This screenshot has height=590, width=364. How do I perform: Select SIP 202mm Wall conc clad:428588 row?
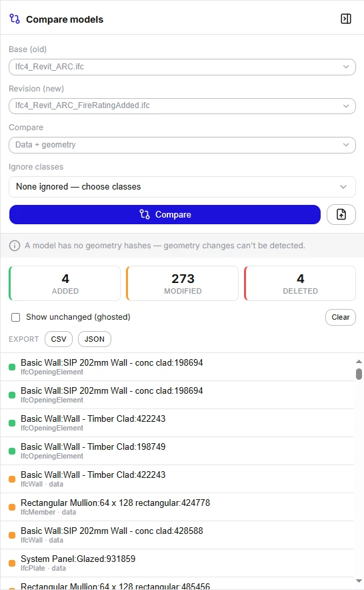coord(177,535)
